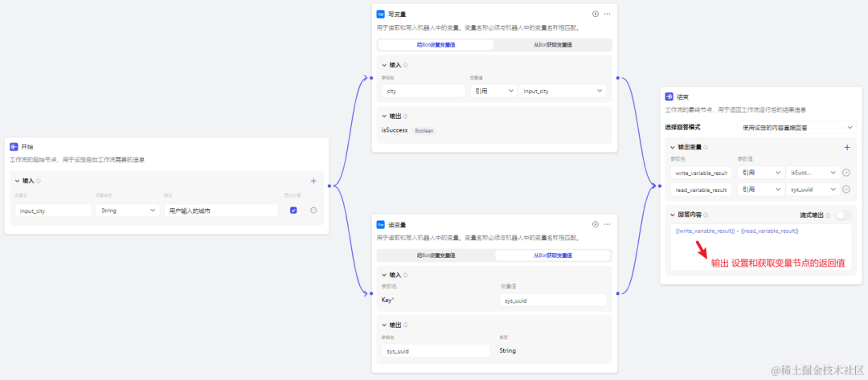Run the 写变量 node with its play icon
The height and width of the screenshot is (380, 868).
(x=596, y=14)
